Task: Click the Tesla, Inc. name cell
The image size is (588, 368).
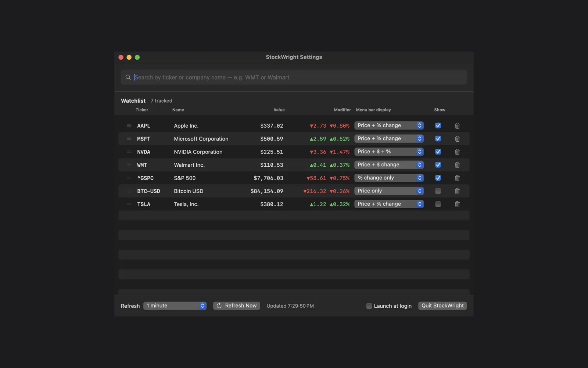Action: tap(186, 204)
